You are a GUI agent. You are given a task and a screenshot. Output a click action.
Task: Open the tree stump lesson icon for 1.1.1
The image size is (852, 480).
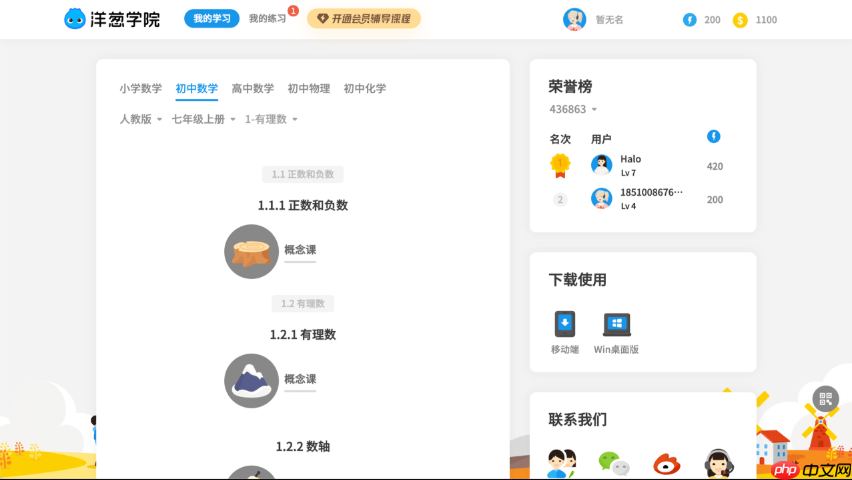pos(251,252)
